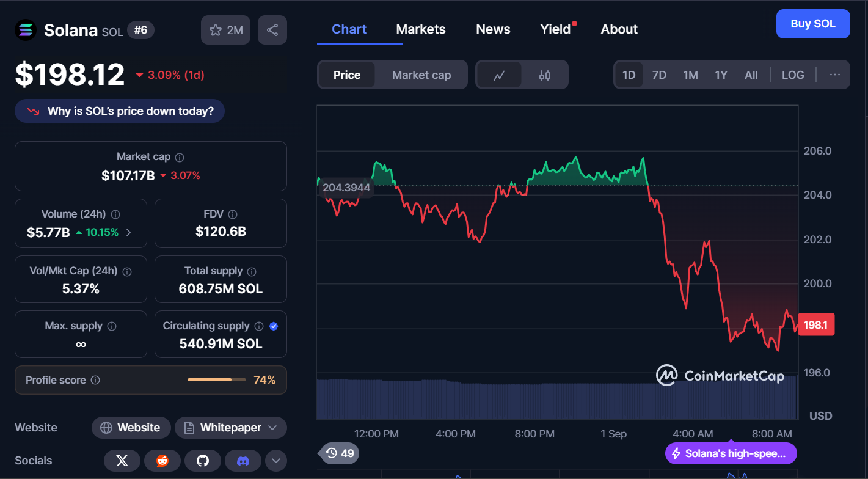
Task: Click the 204.3944 opening price label
Action: (346, 188)
